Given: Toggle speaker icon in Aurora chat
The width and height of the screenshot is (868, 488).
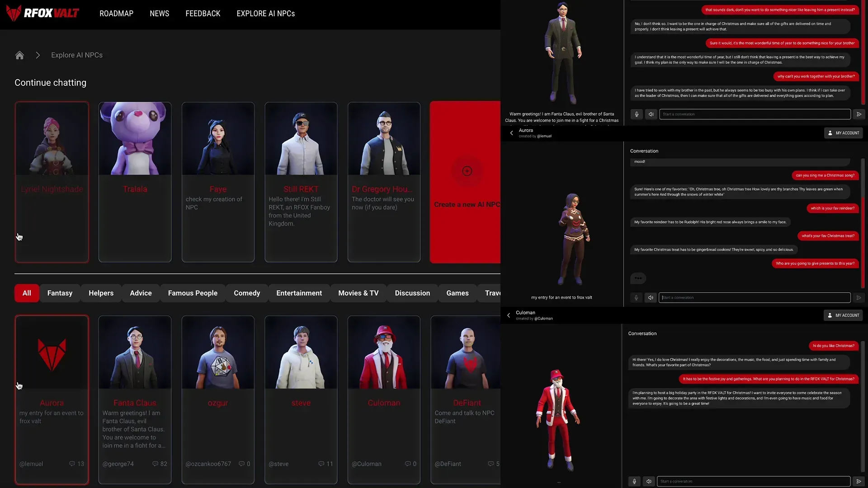Looking at the screenshot, I should (651, 298).
